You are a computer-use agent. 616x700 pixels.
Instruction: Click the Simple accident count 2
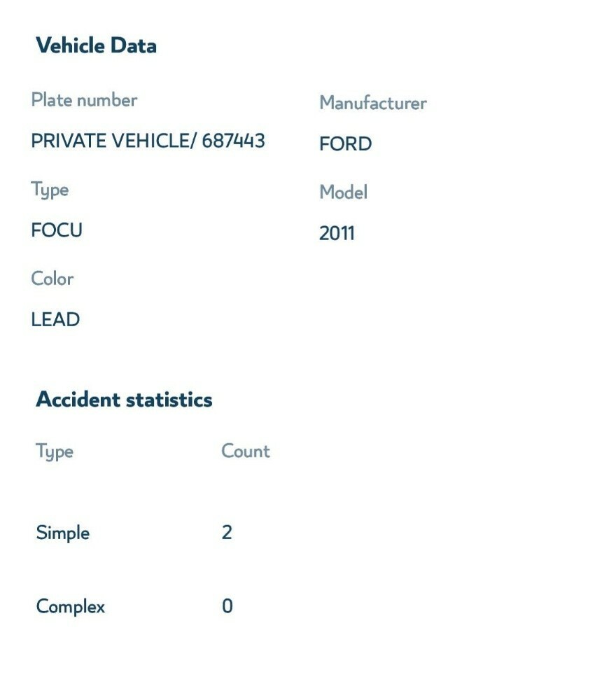tap(227, 532)
